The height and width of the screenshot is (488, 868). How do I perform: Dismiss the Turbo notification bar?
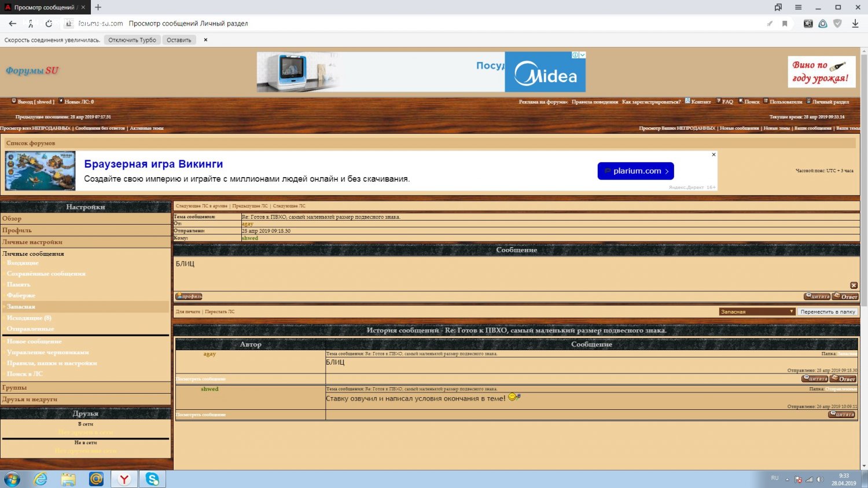[205, 40]
